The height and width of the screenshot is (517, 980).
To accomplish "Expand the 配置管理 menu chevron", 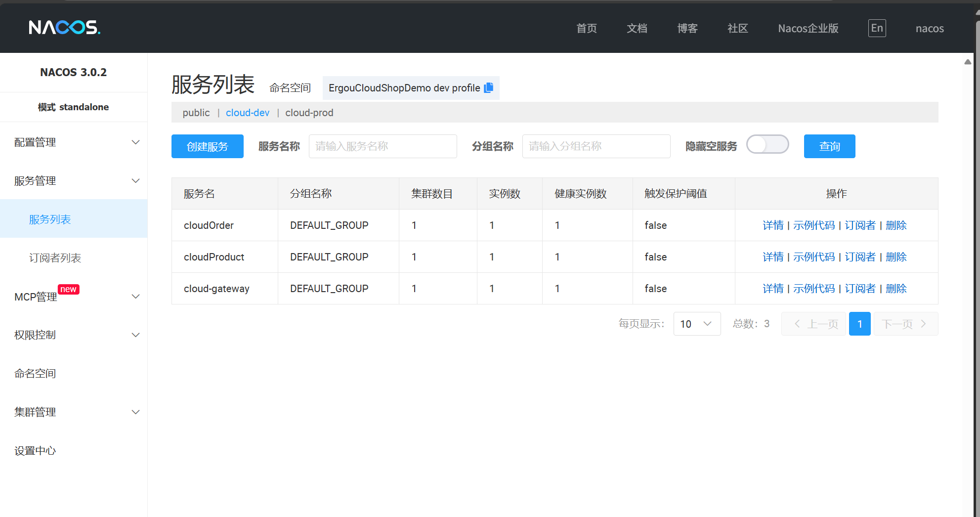I will tap(135, 142).
